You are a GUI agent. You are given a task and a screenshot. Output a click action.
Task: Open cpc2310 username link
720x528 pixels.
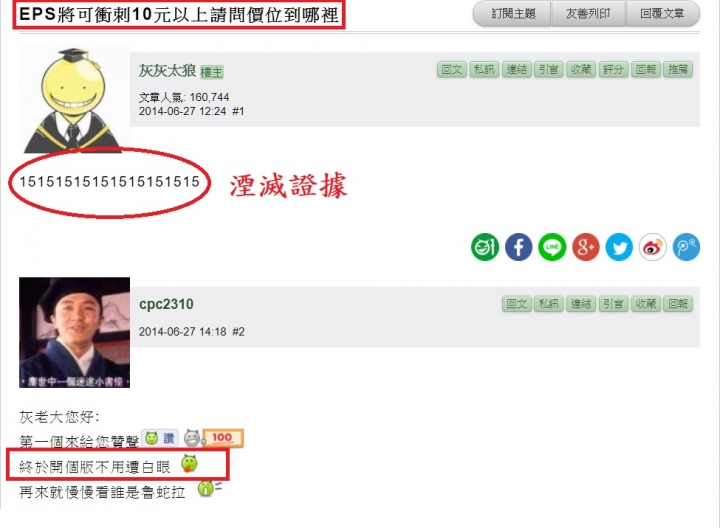pyautogui.click(x=166, y=304)
